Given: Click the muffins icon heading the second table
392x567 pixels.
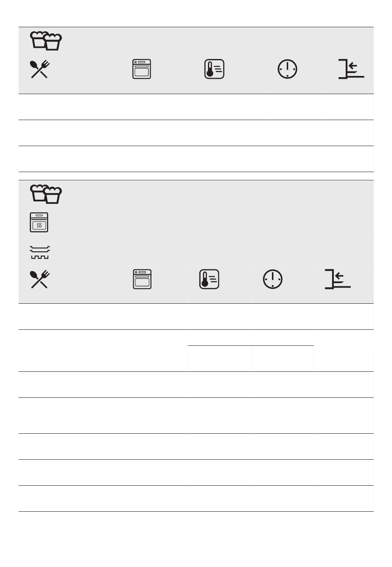Looking at the screenshot, I should click(46, 194).
